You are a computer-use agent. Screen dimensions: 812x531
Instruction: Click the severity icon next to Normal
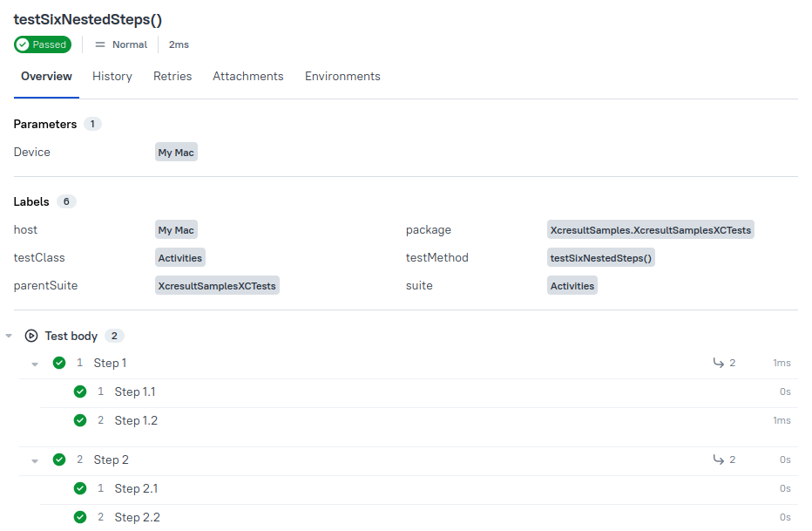point(99,44)
